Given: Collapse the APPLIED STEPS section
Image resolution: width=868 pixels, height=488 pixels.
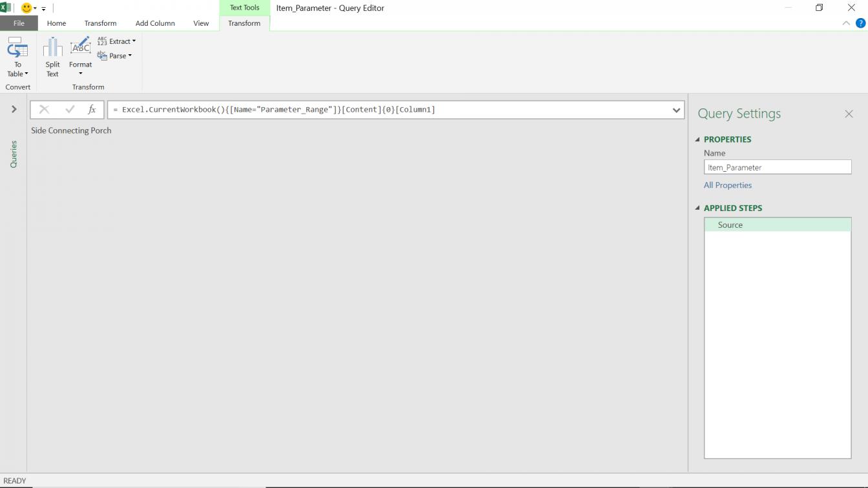Looking at the screenshot, I should tap(697, 208).
